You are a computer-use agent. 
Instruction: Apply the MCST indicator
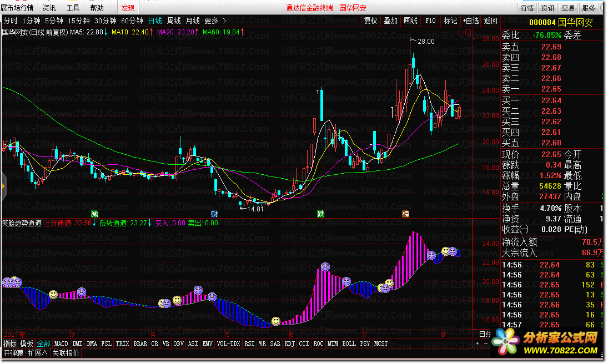[x=381, y=343]
